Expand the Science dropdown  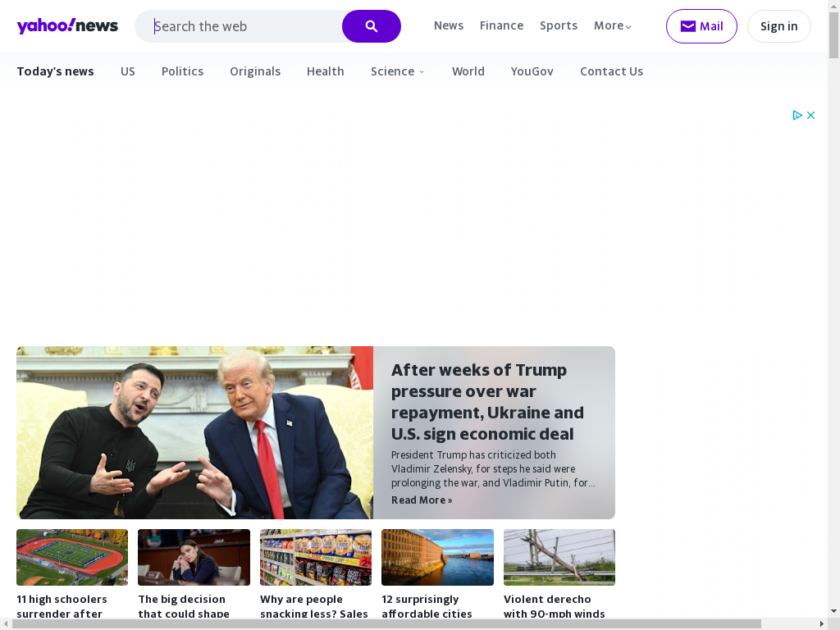[397, 71]
